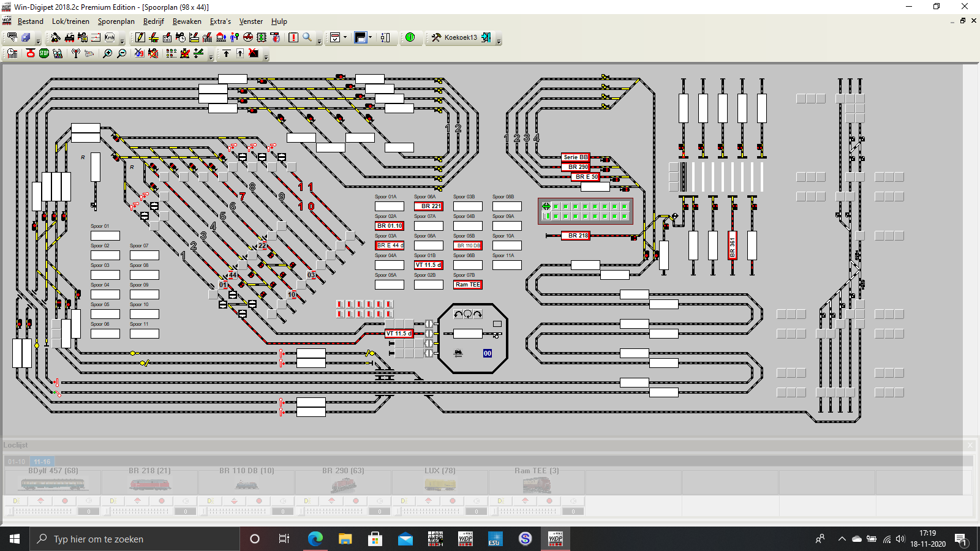The image size is (980, 551).
Task: Open Microsoft Edge from taskbar
Action: (315, 539)
